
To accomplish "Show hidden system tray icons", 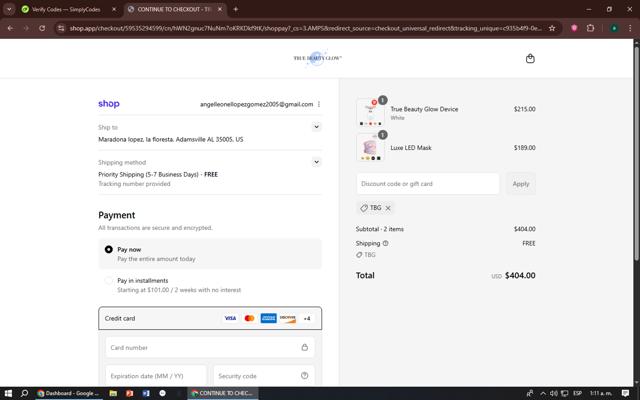I will tap(543, 393).
